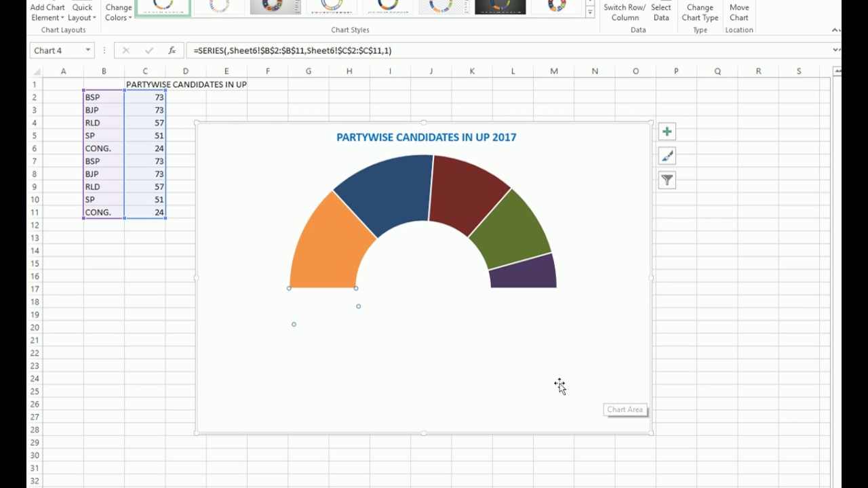Click cell C10 with value 51

[x=145, y=199]
